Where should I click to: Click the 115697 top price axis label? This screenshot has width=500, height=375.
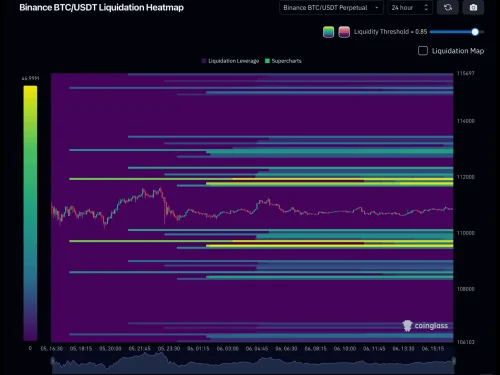pos(465,73)
